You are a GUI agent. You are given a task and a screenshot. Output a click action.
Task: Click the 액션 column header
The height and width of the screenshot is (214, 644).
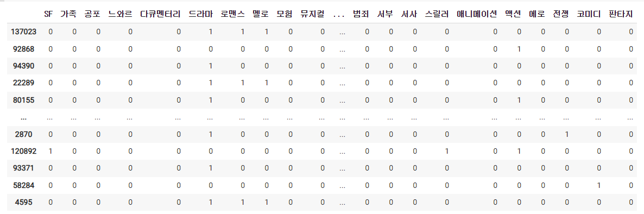[513, 14]
